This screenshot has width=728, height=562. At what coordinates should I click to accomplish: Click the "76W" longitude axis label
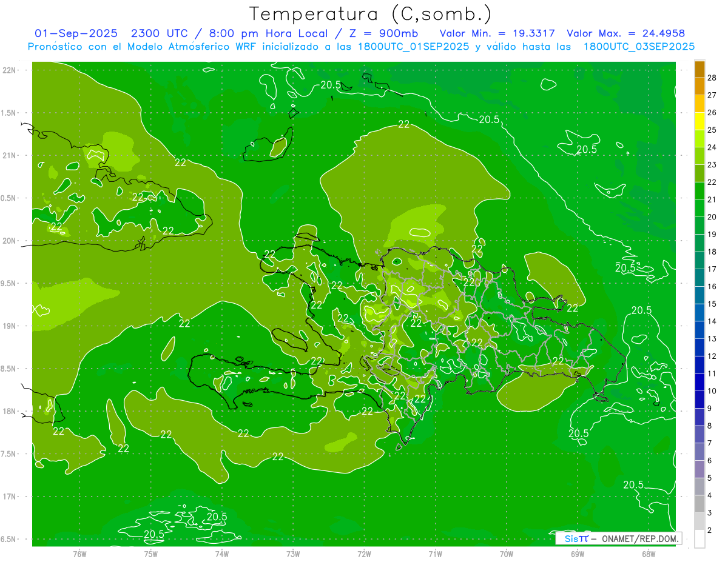[x=79, y=554]
